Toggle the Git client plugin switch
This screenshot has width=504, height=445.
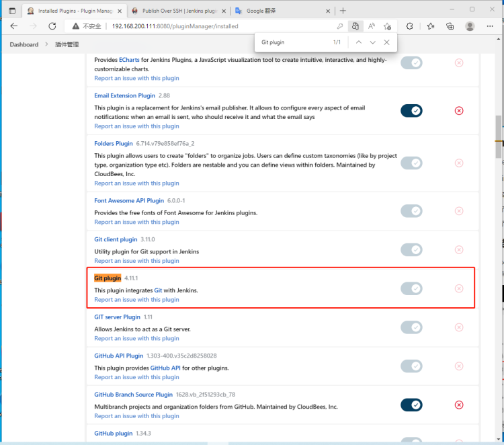coord(411,250)
